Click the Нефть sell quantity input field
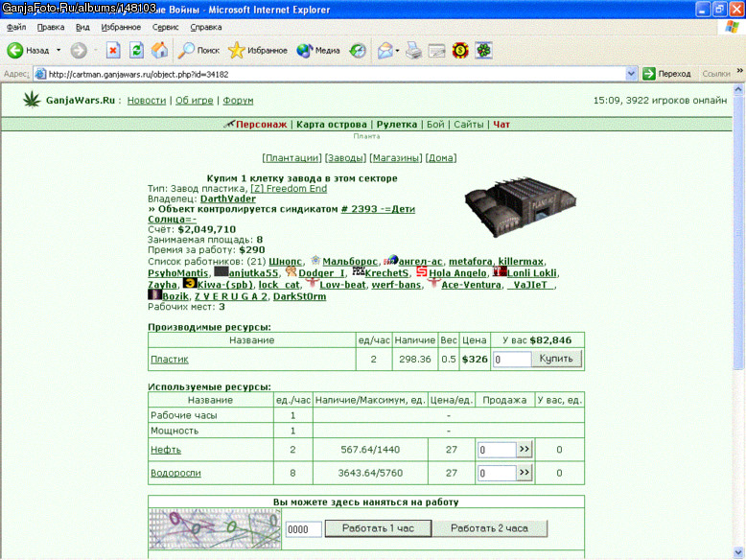Viewport: 746px width, 560px height. [x=497, y=450]
